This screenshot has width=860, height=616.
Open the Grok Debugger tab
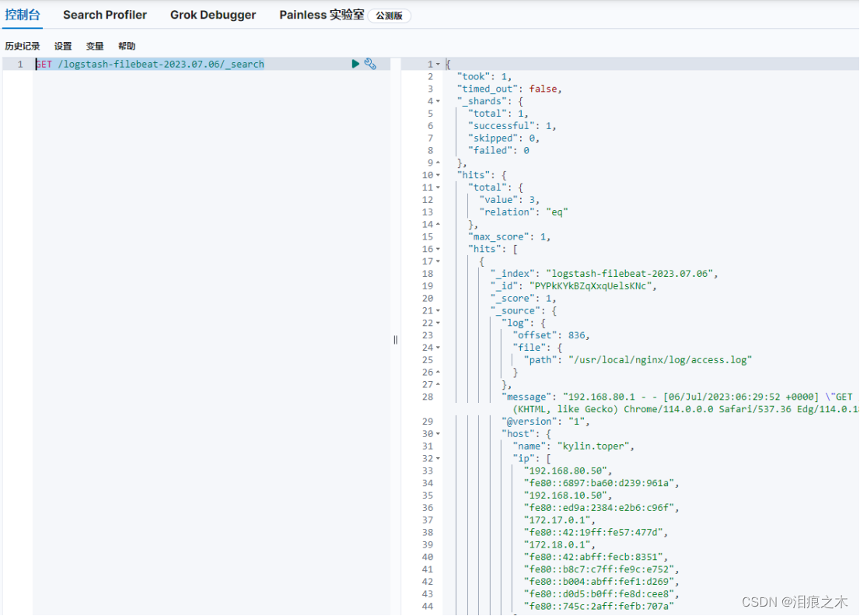(213, 14)
